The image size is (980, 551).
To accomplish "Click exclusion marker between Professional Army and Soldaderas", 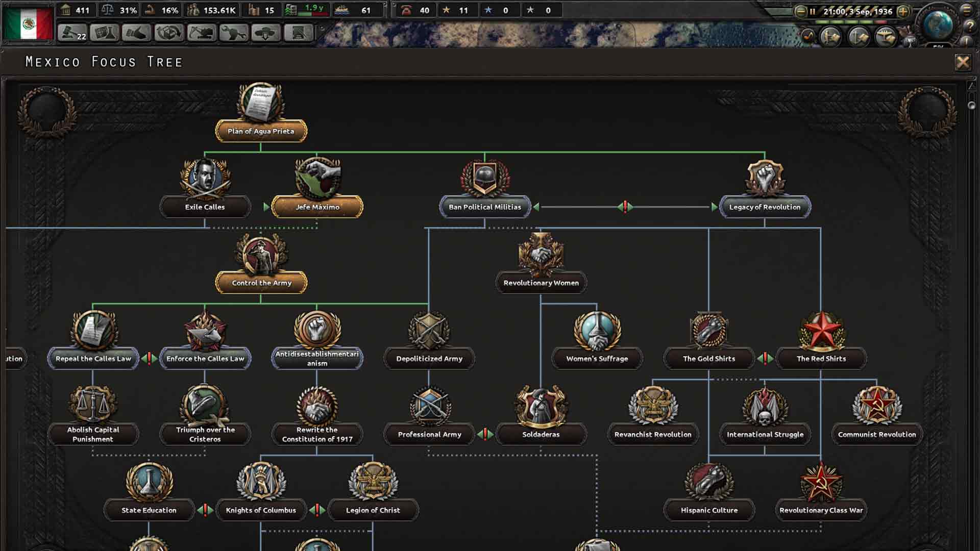I will 485,435.
